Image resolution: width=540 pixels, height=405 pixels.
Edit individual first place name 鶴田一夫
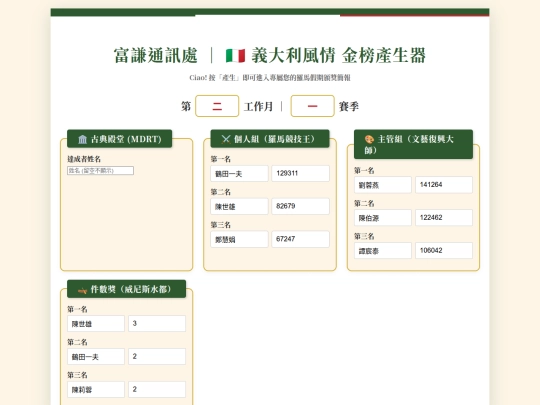[239, 174]
